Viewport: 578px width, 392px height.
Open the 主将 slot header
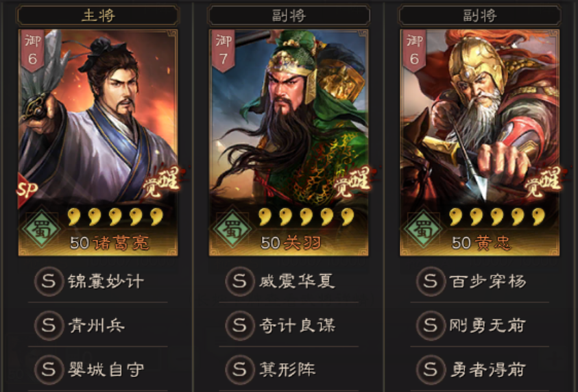tap(98, 16)
